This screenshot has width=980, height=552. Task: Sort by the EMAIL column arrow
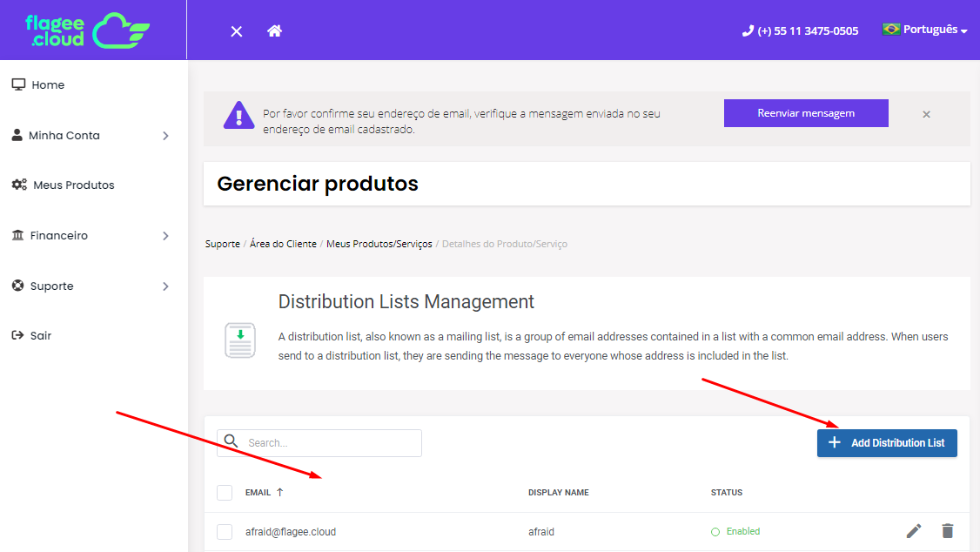(x=279, y=492)
